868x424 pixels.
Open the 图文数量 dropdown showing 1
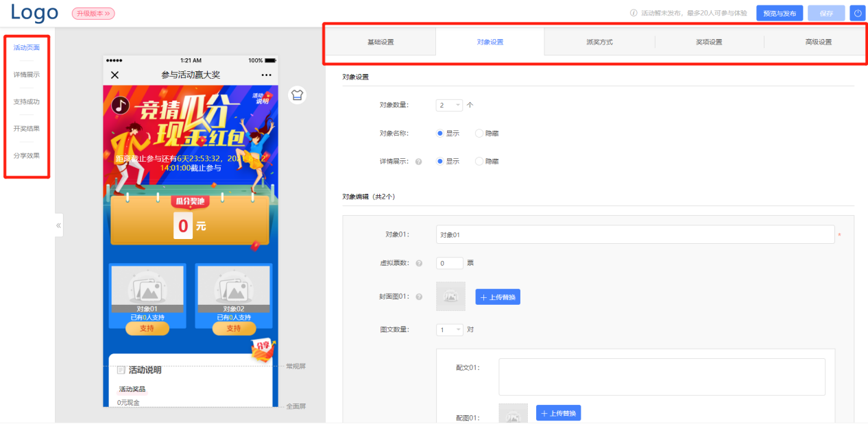point(449,329)
